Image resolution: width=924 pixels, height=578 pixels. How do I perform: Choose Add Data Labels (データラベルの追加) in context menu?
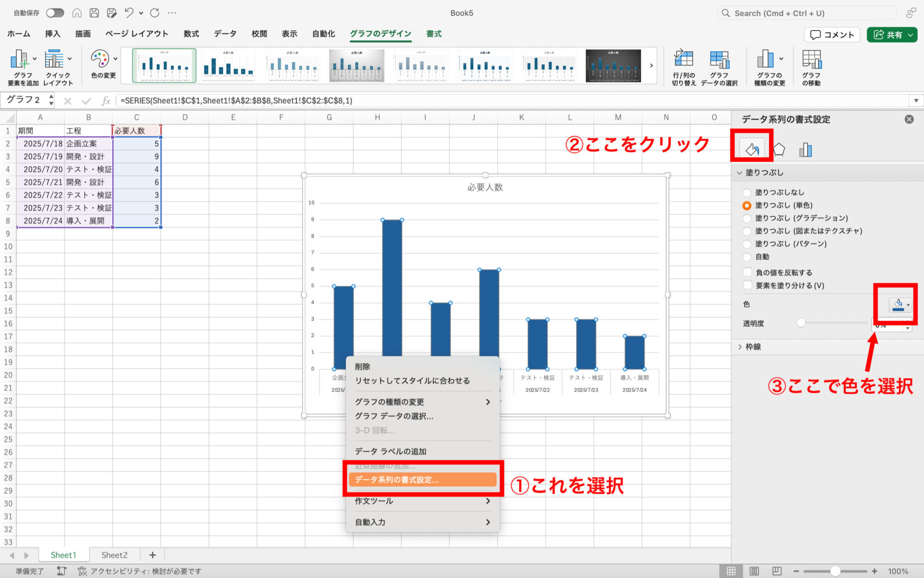tap(390, 451)
